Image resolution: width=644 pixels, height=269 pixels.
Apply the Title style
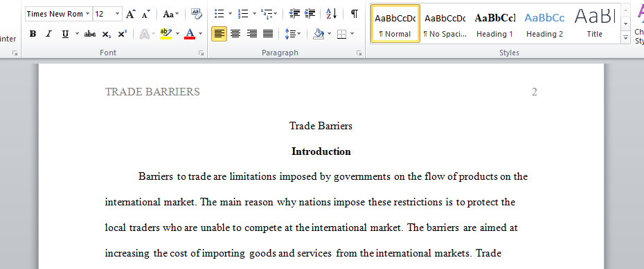click(594, 24)
